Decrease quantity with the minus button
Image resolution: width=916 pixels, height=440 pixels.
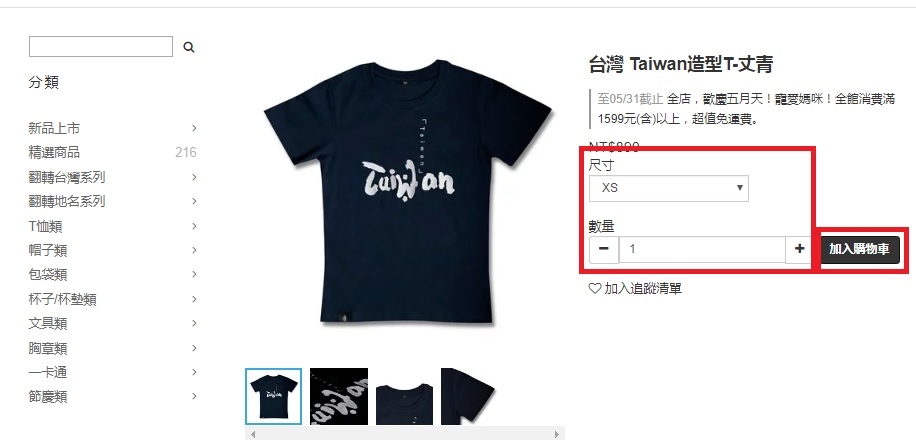coord(604,249)
